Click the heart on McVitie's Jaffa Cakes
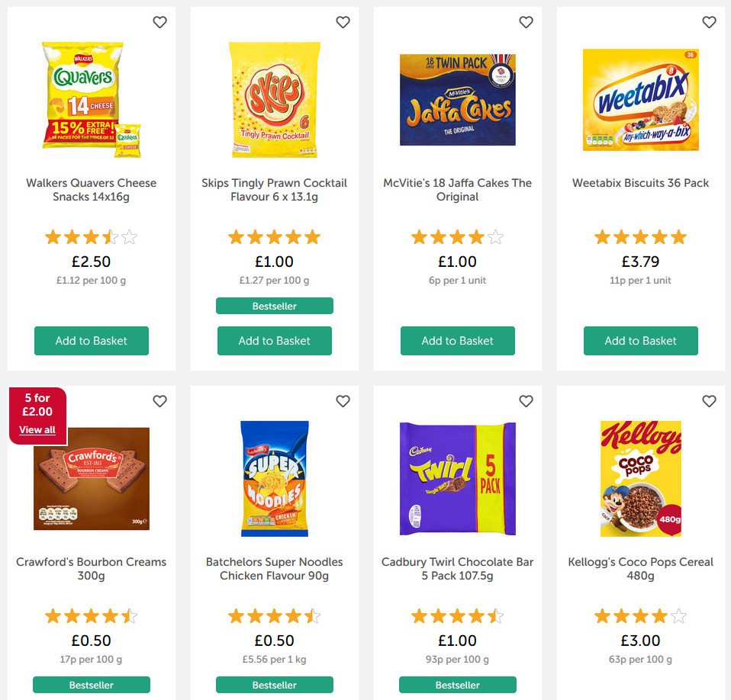 coord(526,22)
